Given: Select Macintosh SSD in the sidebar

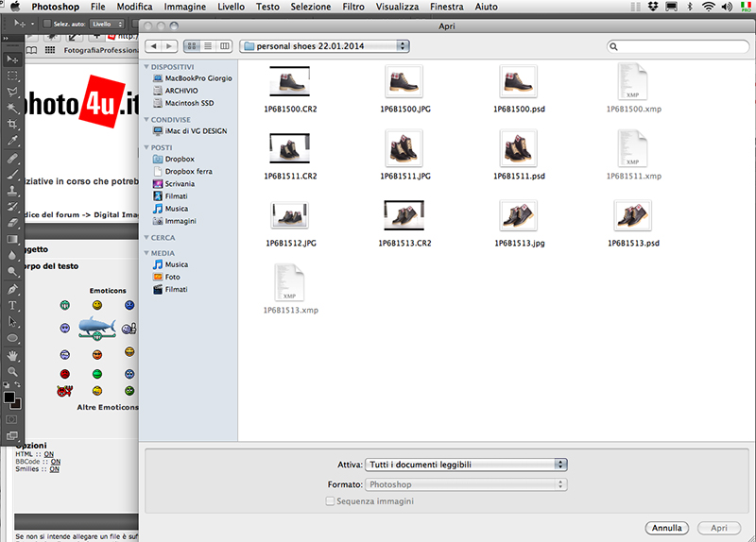Looking at the screenshot, I should tap(189, 102).
